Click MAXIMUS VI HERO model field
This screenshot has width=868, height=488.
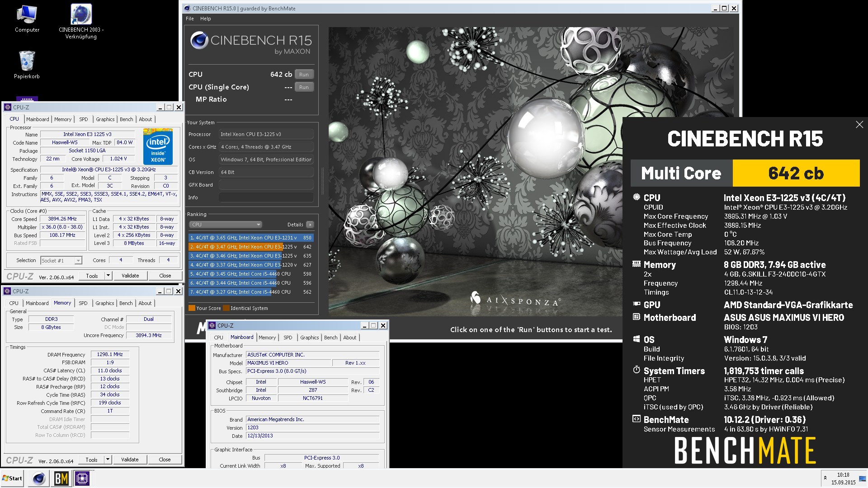[x=288, y=363]
